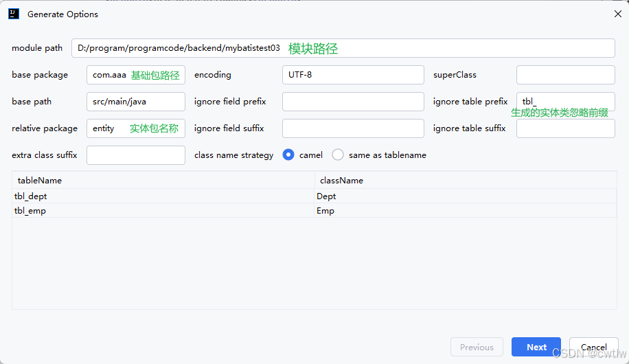Viewport: 629px width, 364px height.
Task: Focus the ignore field prefix input
Action: point(353,102)
